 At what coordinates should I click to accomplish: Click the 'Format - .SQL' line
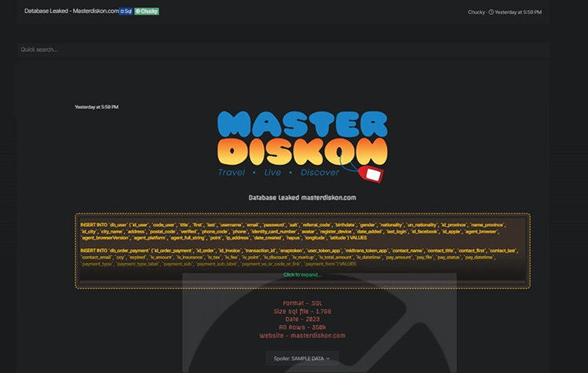pos(302,303)
